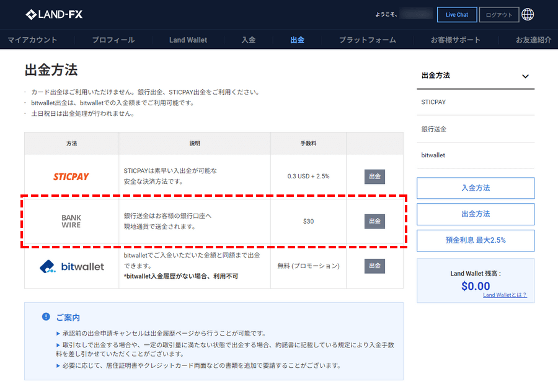Click the ご案内 heading text
This screenshot has height=392, width=558.
click(x=68, y=317)
